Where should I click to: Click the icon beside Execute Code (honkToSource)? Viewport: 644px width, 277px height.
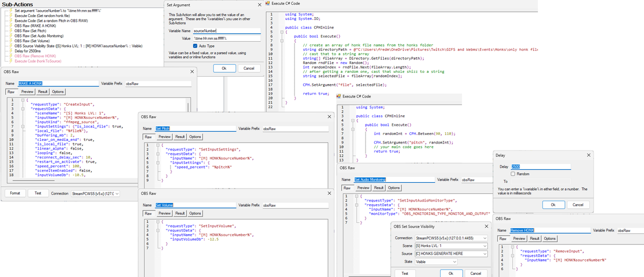tap(10, 61)
